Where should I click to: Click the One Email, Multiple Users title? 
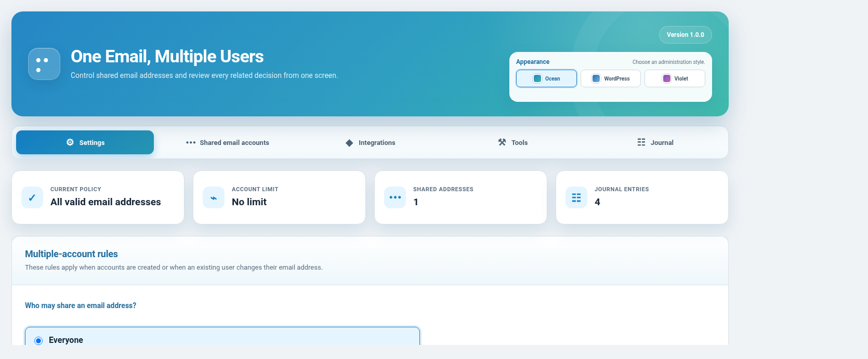[167, 56]
